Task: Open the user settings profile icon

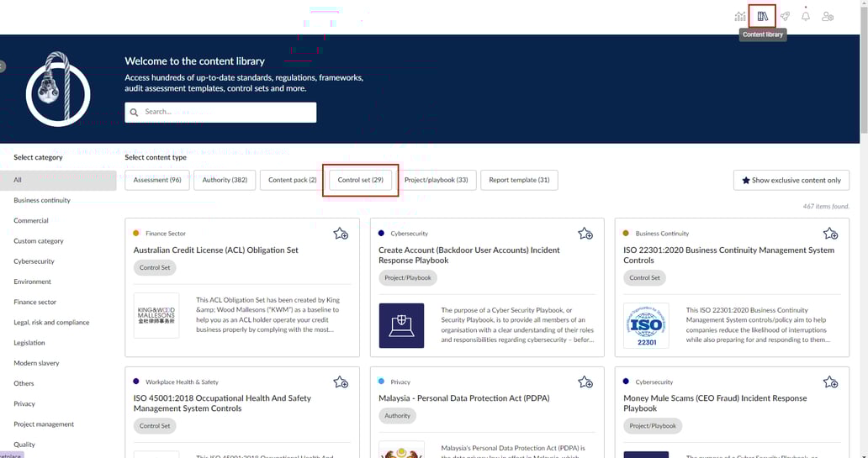Action: click(828, 16)
